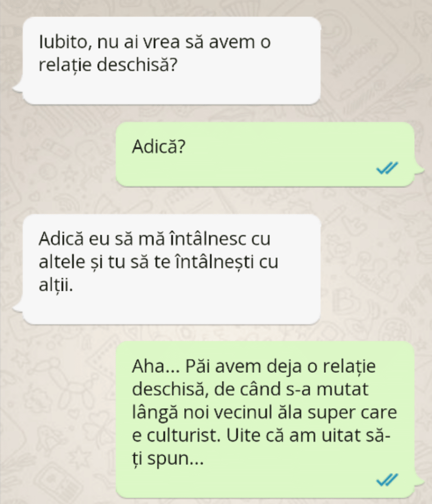Image resolution: width=432 pixels, height=504 pixels.
Task: Click the "Adică?" text inside the green bubble
Action: pos(159,146)
